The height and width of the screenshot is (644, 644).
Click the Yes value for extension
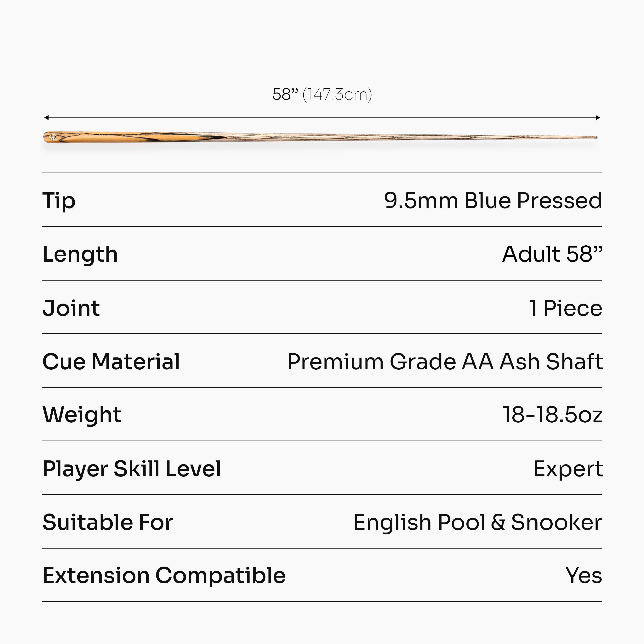tap(584, 576)
